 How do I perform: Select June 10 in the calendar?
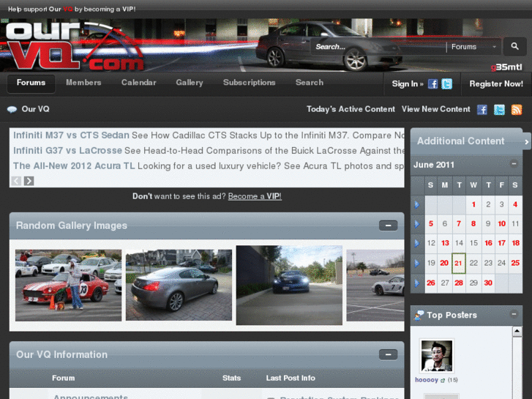click(x=501, y=224)
